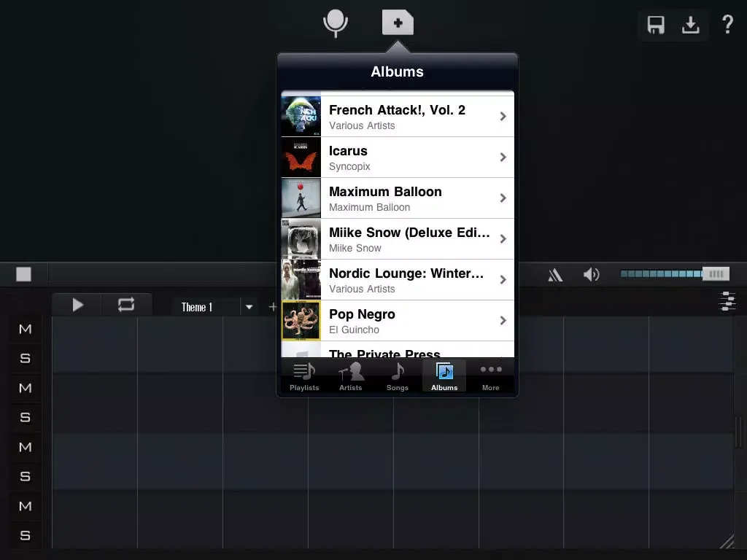This screenshot has width=747, height=560.
Task: Click the El Guincho artist subtitle
Action: [x=354, y=330]
